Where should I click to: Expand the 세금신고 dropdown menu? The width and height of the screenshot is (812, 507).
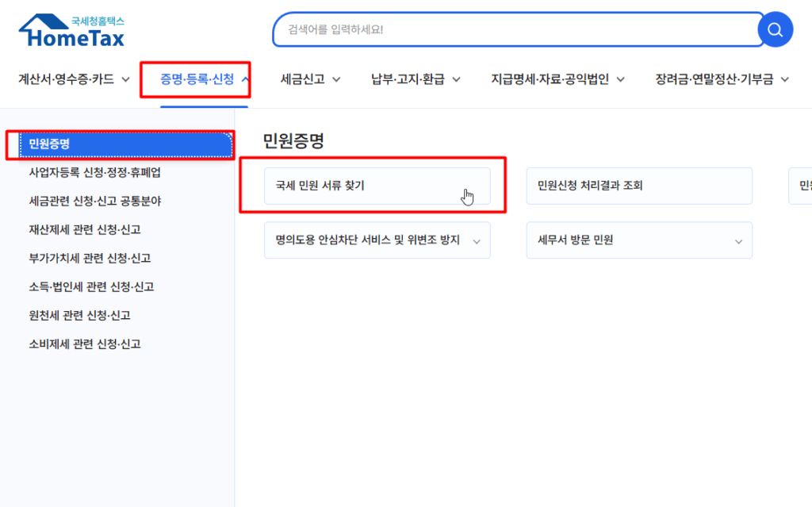(310, 79)
